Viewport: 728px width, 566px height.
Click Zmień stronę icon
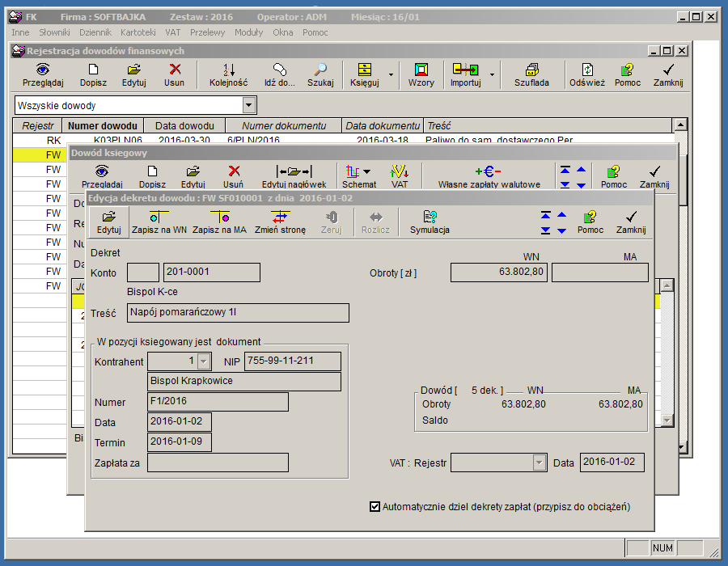[x=280, y=222]
